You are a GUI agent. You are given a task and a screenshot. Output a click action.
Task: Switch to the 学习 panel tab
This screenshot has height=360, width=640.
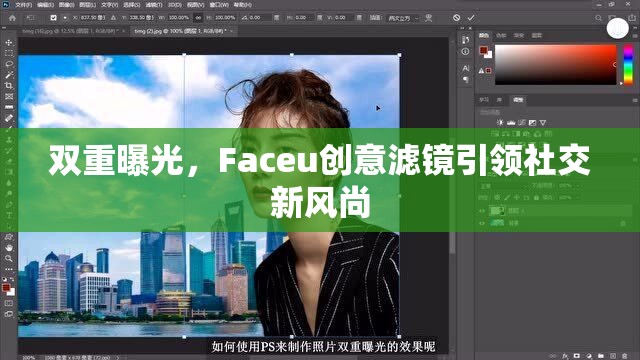[484, 100]
